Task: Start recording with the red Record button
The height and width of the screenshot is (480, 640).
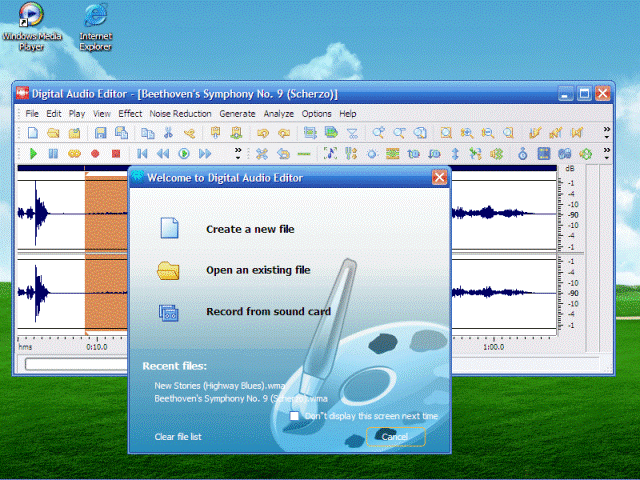Action: tap(95, 154)
